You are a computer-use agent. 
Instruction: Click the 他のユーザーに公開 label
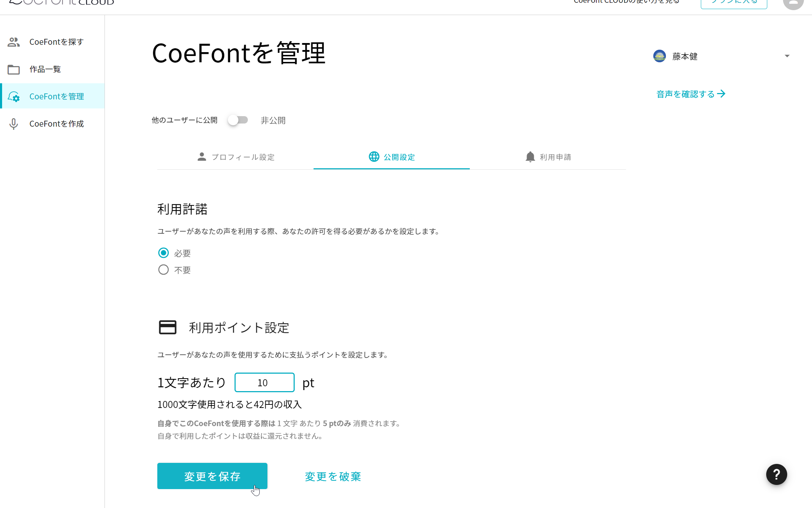(185, 120)
